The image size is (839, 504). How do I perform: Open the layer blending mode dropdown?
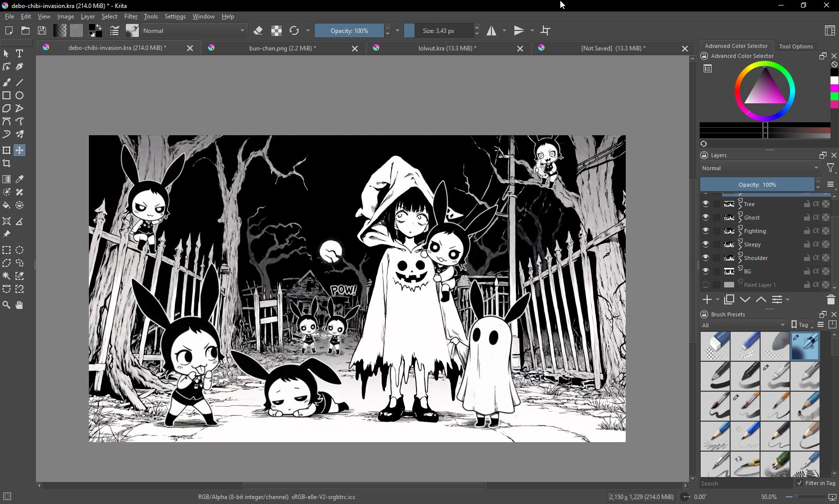[760, 168]
